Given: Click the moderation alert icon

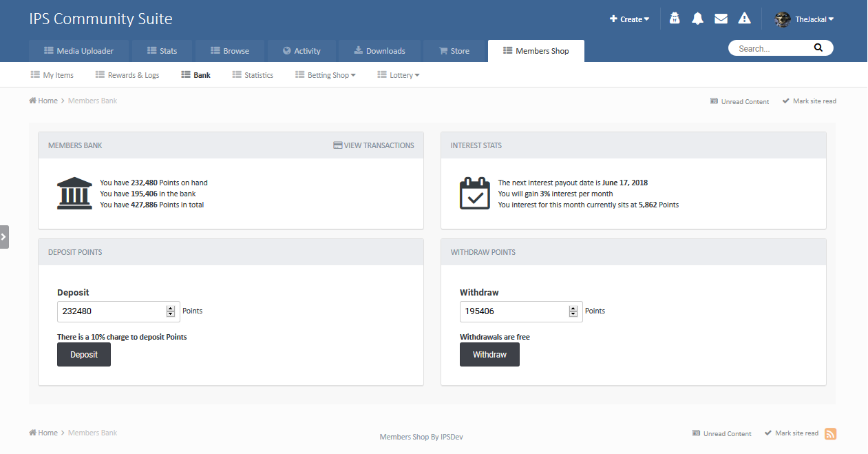Looking at the screenshot, I should click(x=744, y=19).
